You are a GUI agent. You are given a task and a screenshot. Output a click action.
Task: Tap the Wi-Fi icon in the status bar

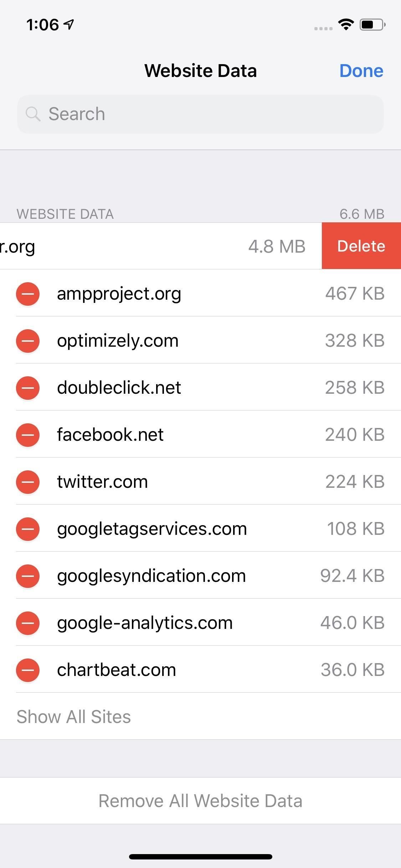point(345,24)
